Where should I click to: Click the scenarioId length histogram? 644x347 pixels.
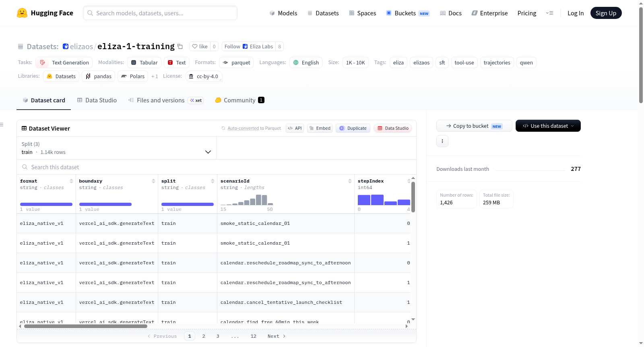coord(246,199)
